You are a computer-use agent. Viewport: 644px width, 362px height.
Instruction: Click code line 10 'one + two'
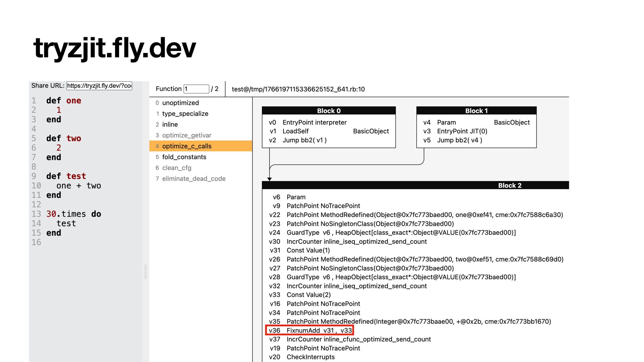(x=78, y=186)
